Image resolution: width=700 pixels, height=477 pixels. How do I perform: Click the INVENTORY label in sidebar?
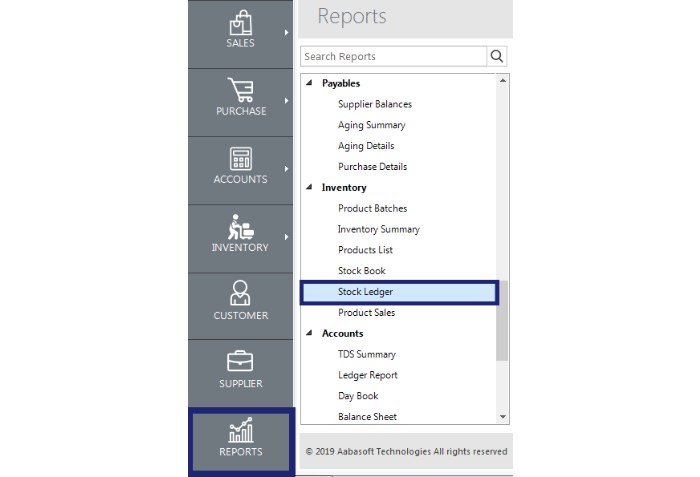240,247
